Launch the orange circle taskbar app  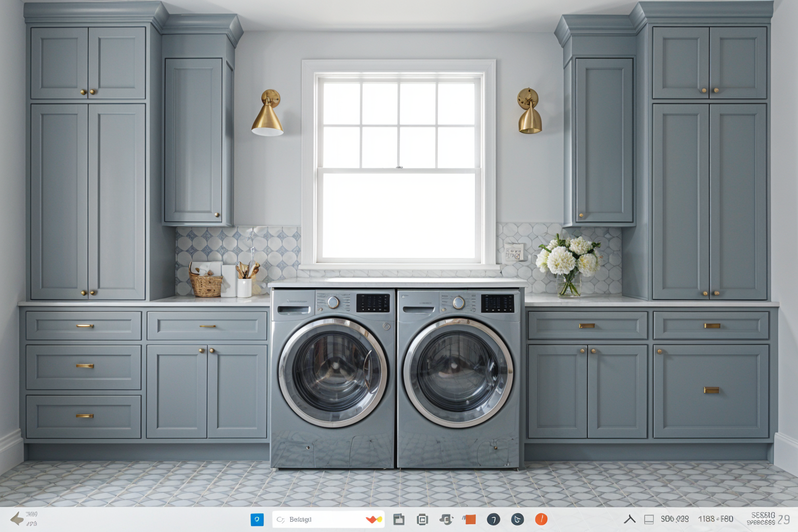click(x=541, y=520)
